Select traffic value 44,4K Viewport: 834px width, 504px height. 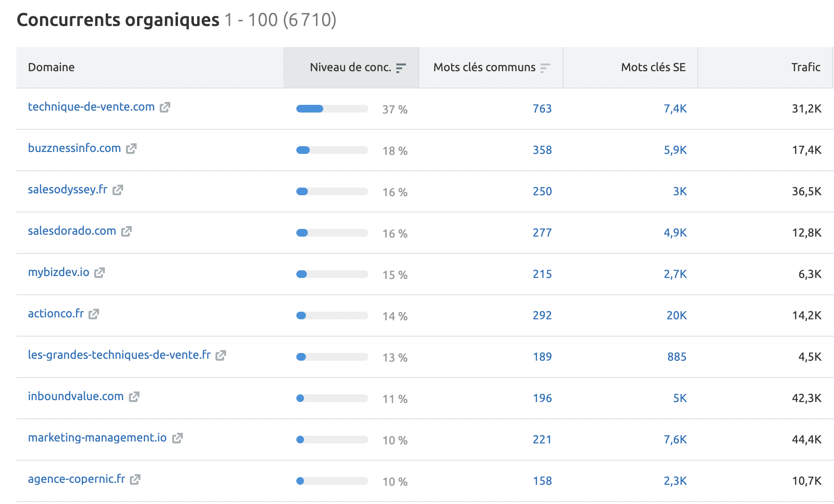pyautogui.click(x=807, y=440)
